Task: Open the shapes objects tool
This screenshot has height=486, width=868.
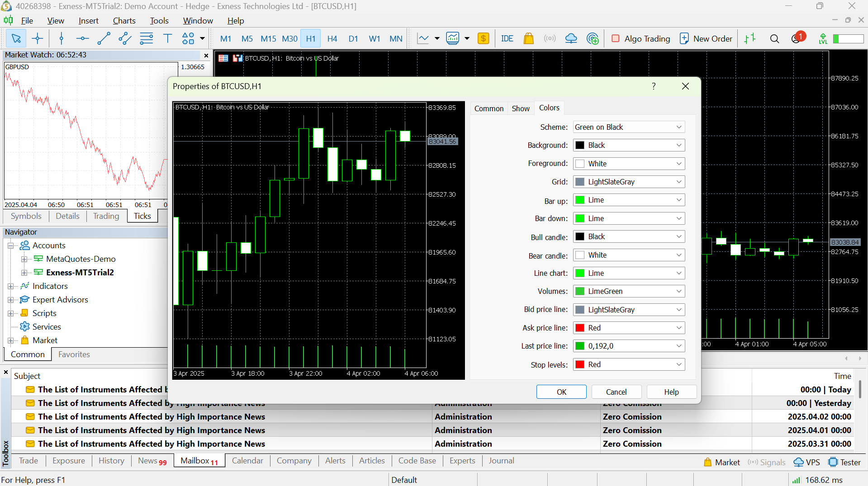Action: click(x=188, y=38)
